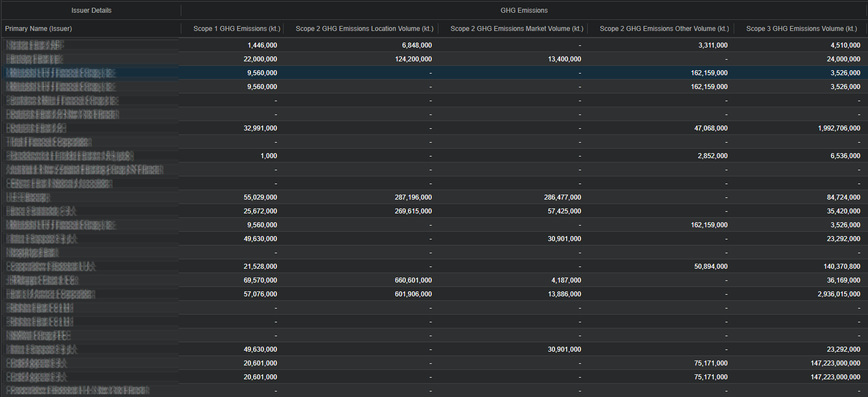Click Scope 2 GHG Emissions Market Volume header
This screenshot has width=868, height=397.
tap(517, 29)
